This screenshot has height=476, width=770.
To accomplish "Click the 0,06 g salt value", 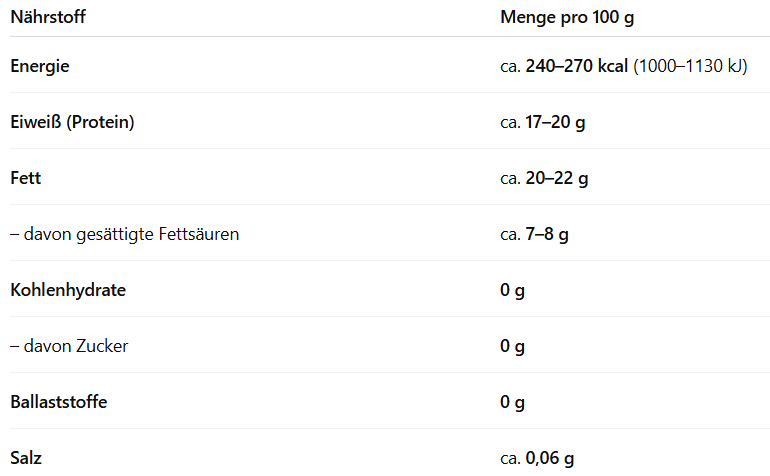I will tap(550, 458).
